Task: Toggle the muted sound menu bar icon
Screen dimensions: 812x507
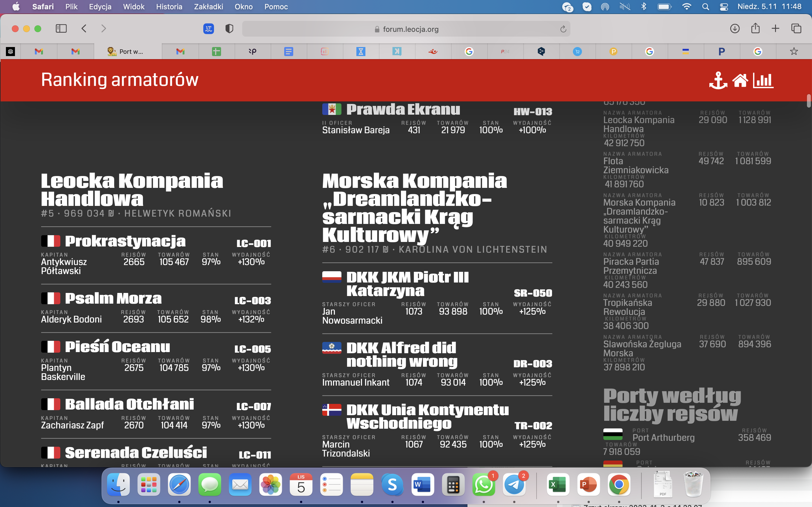Action: 625,7
